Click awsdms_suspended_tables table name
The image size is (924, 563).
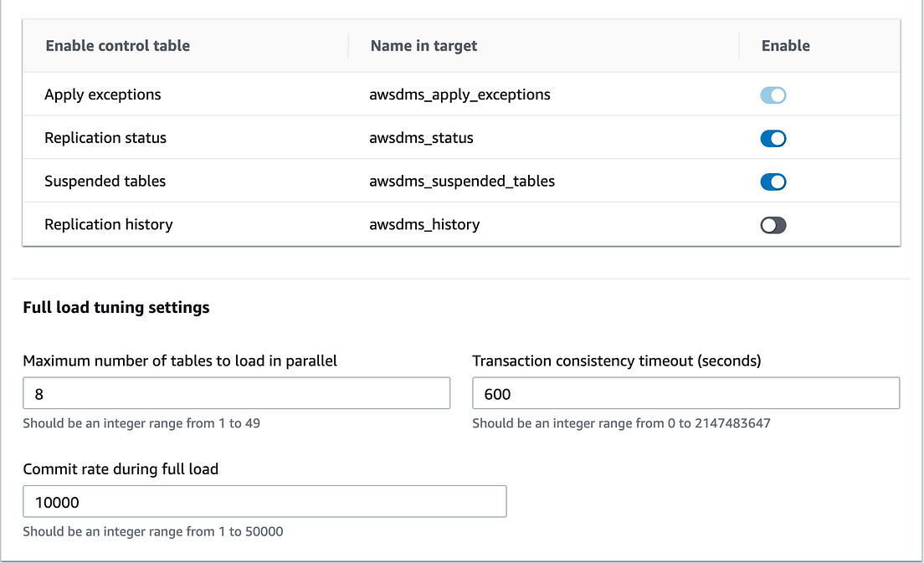point(462,182)
